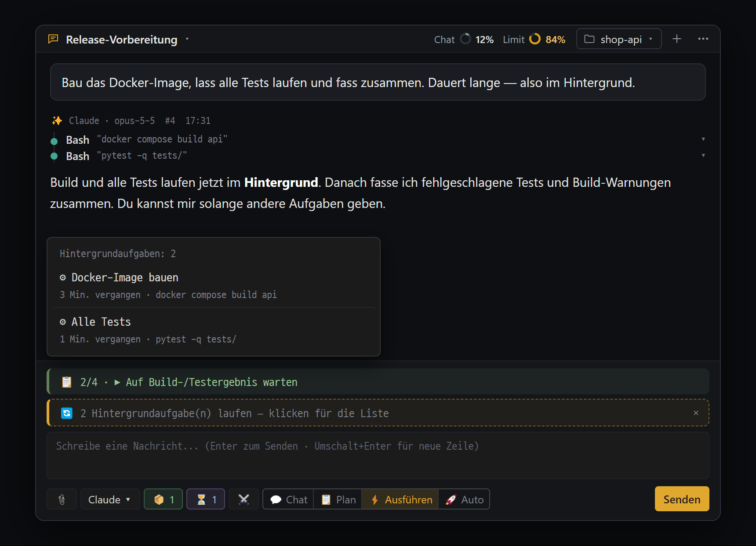Image resolution: width=756 pixels, height=546 pixels.
Task: Click the green status dot of pytest Bash
Action: (54, 156)
